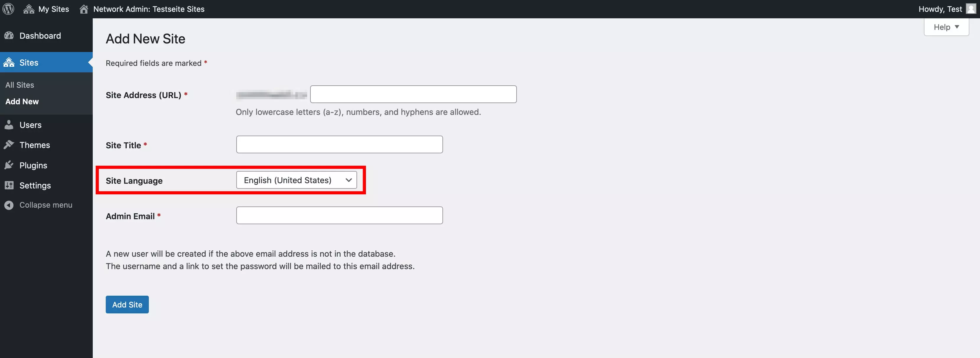
Task: Select English United States from language dropdown
Action: [297, 180]
